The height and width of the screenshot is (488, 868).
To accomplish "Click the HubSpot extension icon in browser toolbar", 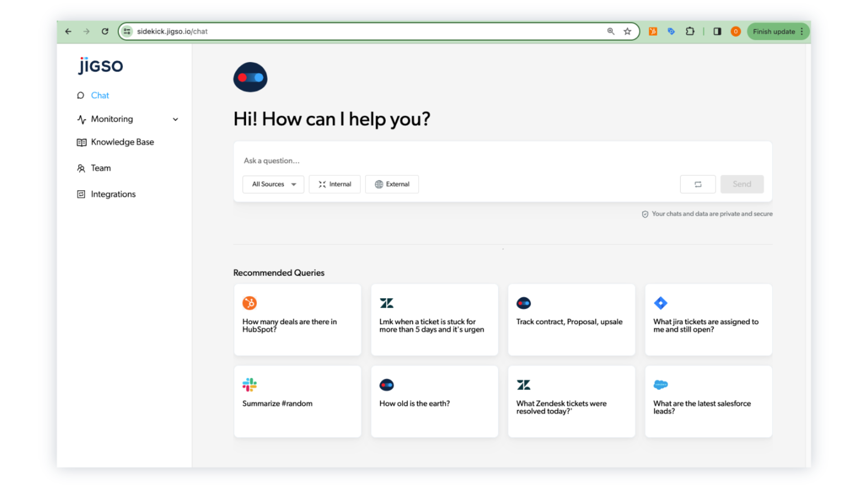I will (653, 31).
